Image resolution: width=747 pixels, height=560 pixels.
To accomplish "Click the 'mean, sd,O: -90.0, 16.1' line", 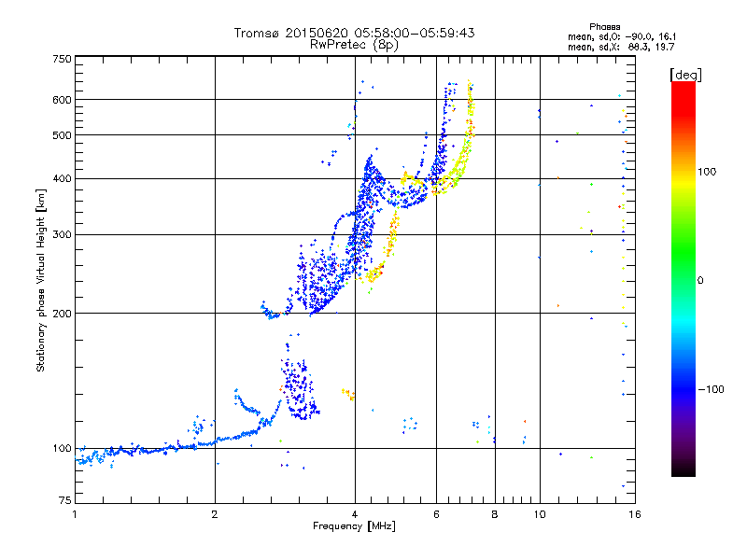I will point(622,36).
